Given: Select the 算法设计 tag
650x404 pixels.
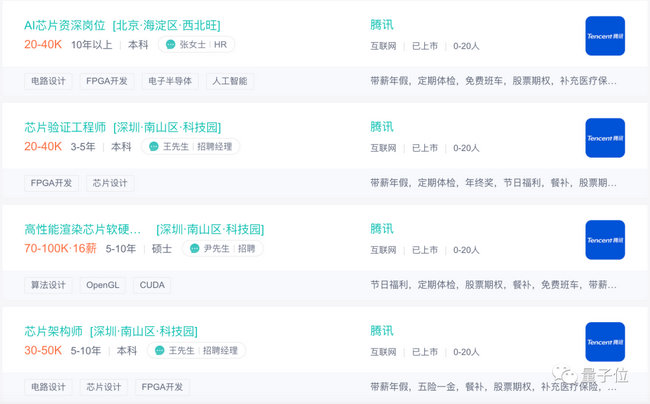Looking at the screenshot, I should coord(48,285).
